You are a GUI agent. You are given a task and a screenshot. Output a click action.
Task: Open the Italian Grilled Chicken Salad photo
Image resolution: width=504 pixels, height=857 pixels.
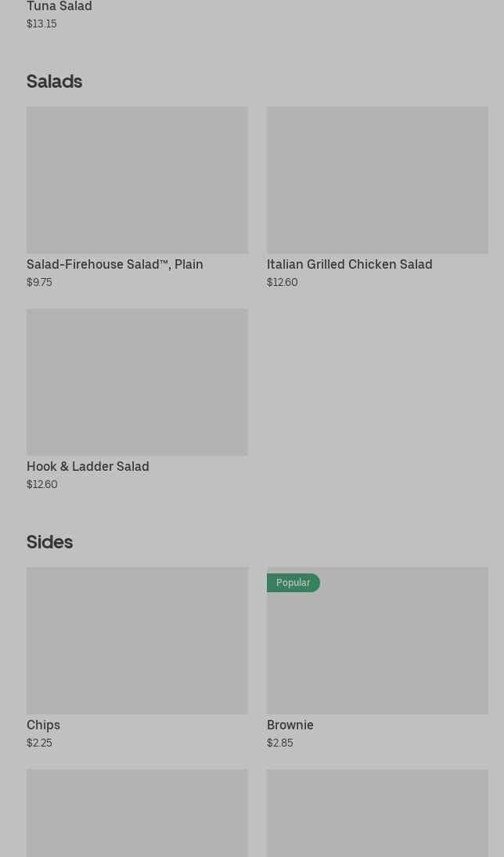coord(377,179)
